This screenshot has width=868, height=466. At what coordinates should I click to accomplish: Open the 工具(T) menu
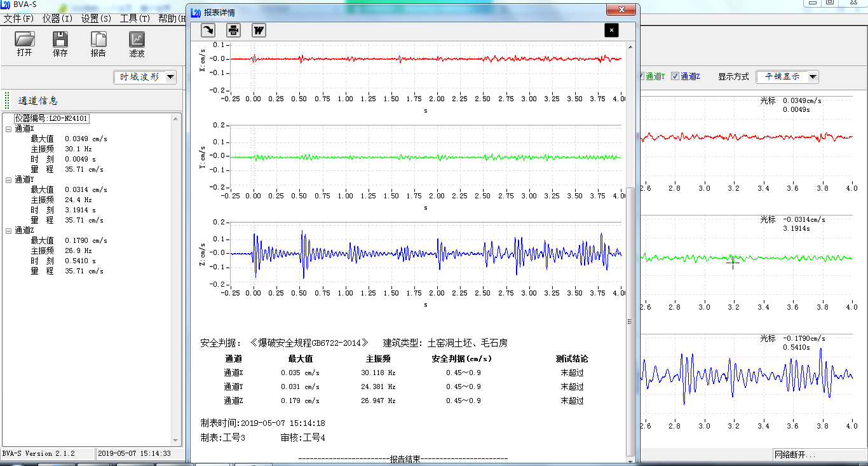(135, 18)
